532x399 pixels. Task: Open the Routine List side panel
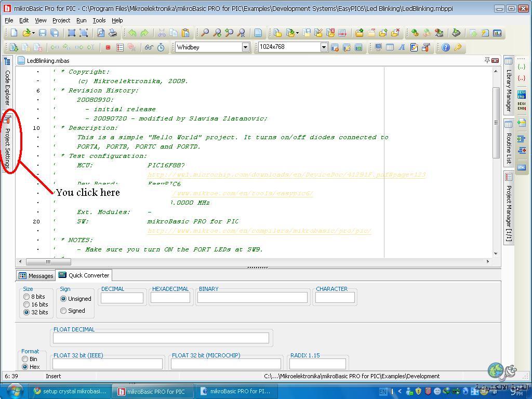508,143
